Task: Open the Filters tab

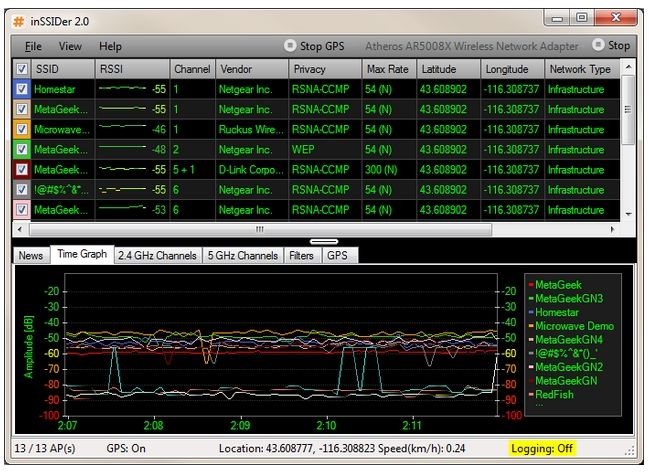Action: (x=301, y=256)
